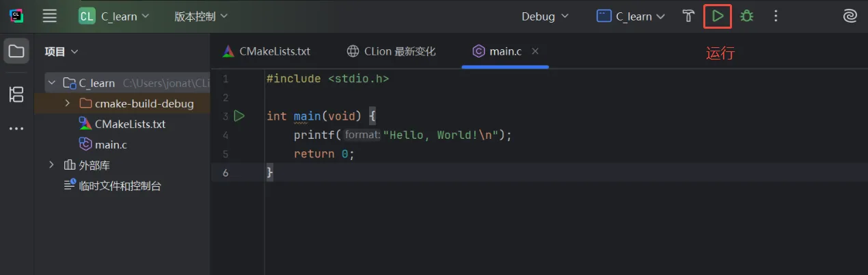Click the int keyword on line 3
868x275 pixels.
coord(277,116)
